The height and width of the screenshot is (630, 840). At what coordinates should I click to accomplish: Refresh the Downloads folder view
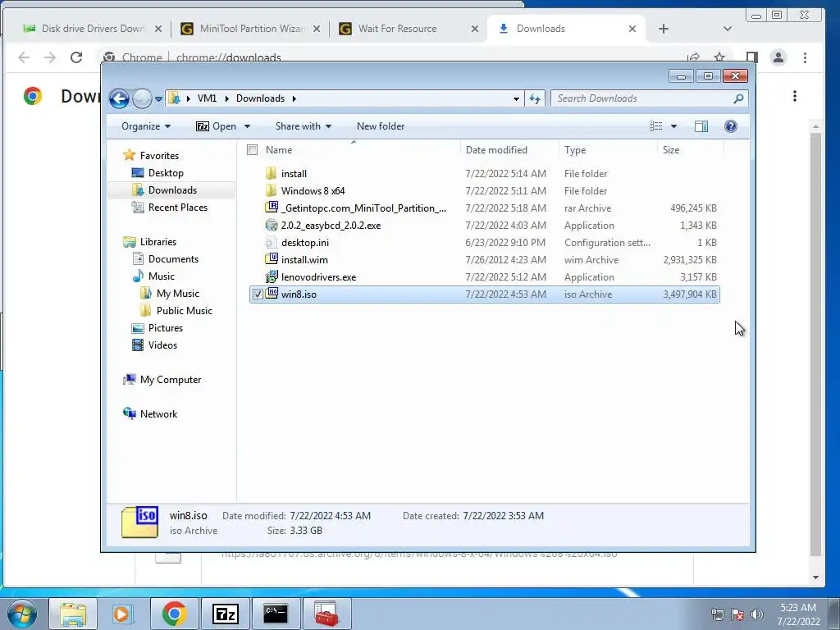pos(535,98)
